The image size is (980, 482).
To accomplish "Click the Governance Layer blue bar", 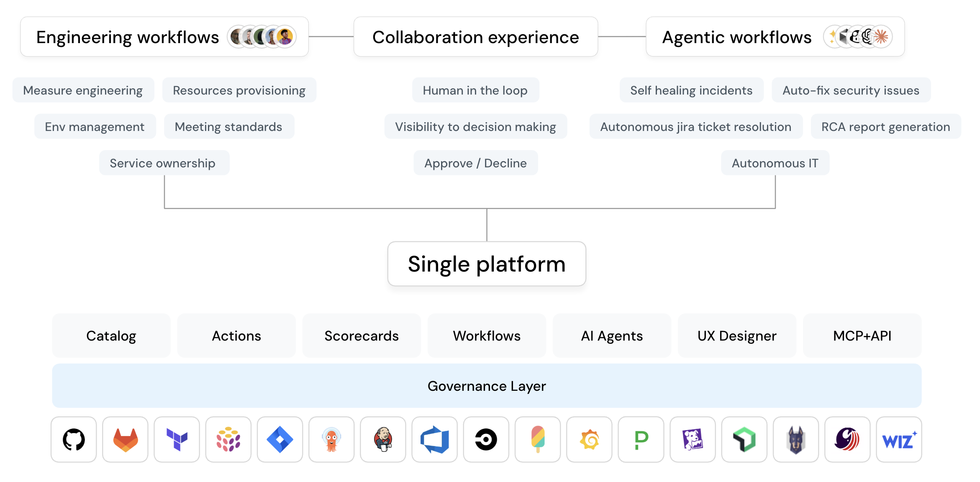I will pos(487,386).
